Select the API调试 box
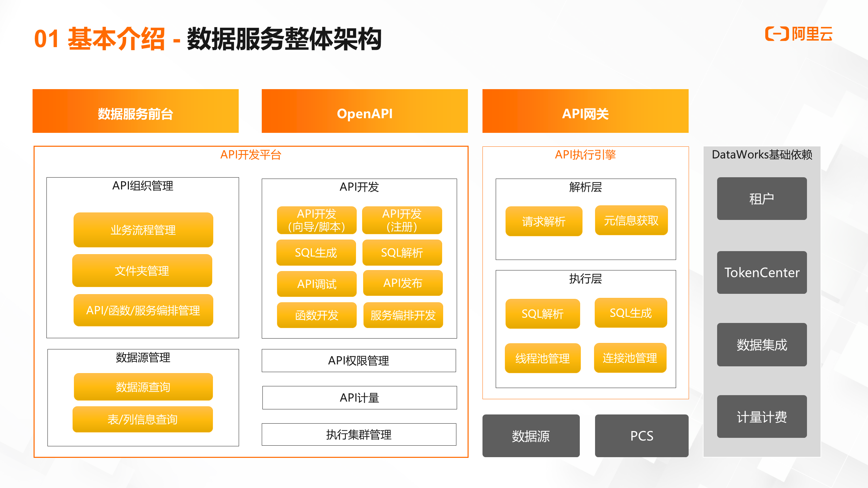 316,284
